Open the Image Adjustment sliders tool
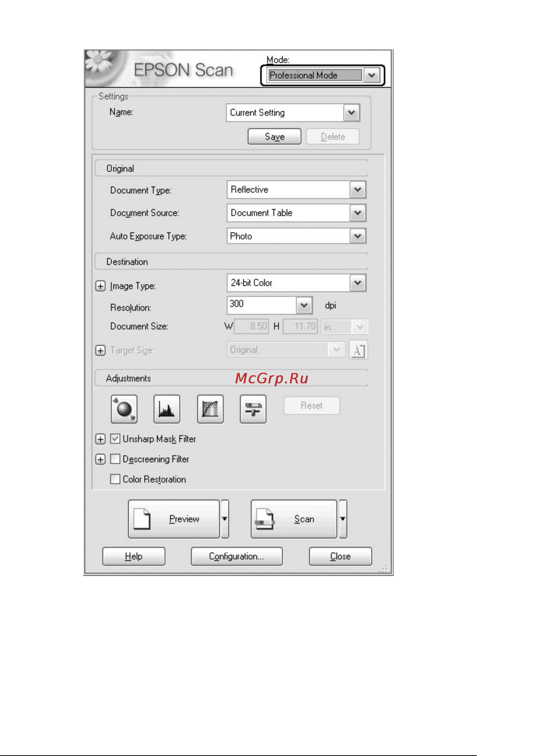 pyautogui.click(x=253, y=409)
